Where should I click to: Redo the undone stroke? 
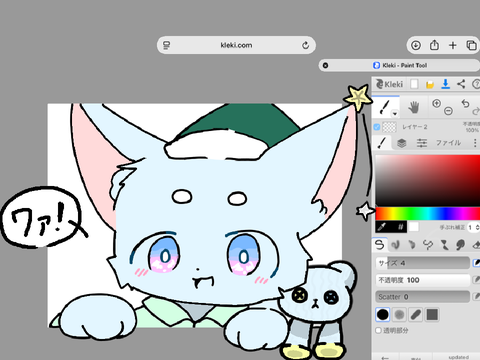click(x=476, y=111)
